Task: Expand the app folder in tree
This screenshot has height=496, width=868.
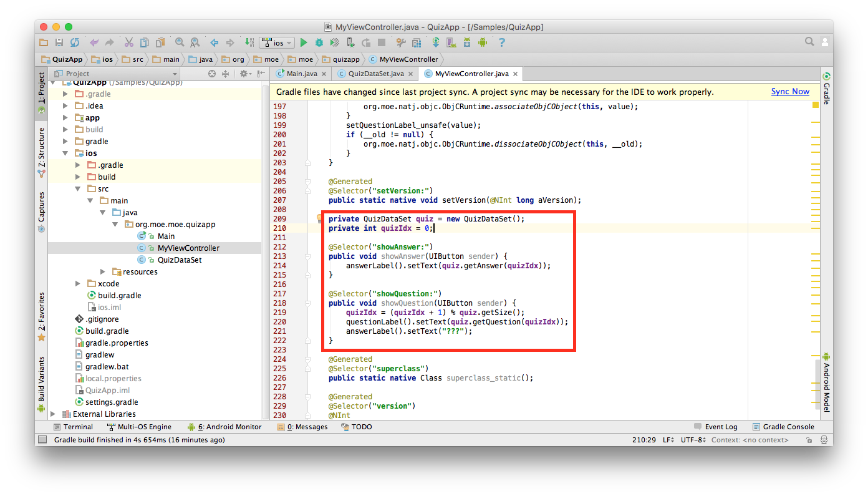Action: 65,117
